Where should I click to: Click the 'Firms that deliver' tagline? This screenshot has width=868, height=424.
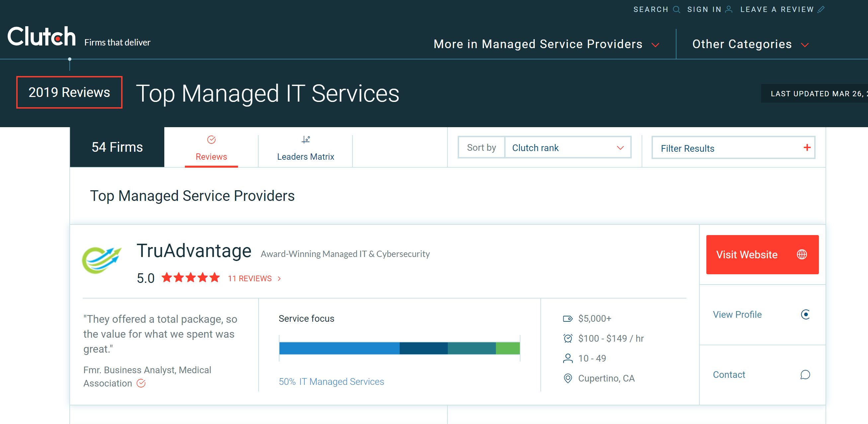[x=117, y=42]
